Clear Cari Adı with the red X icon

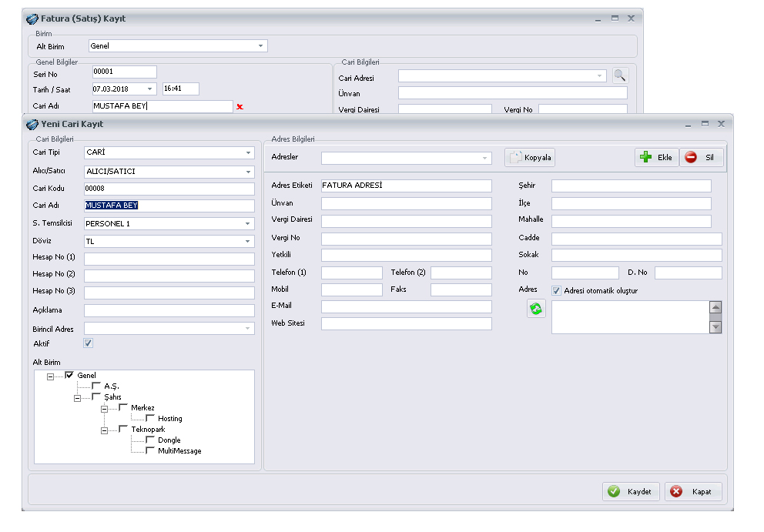(240, 107)
